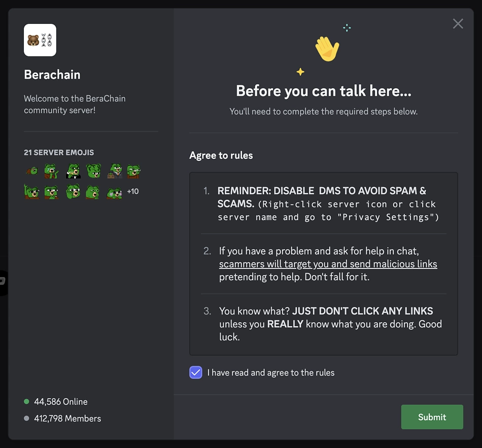Click the Berachain bear-and-chains server icon
The width and height of the screenshot is (482, 448).
coord(40,40)
